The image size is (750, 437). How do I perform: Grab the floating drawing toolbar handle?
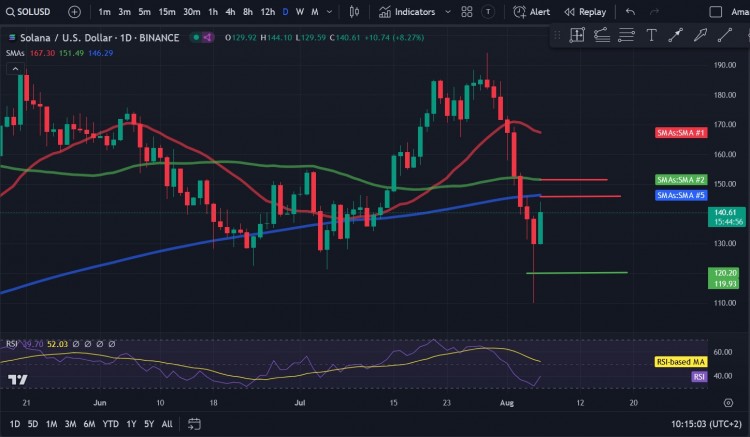pyautogui.click(x=557, y=35)
